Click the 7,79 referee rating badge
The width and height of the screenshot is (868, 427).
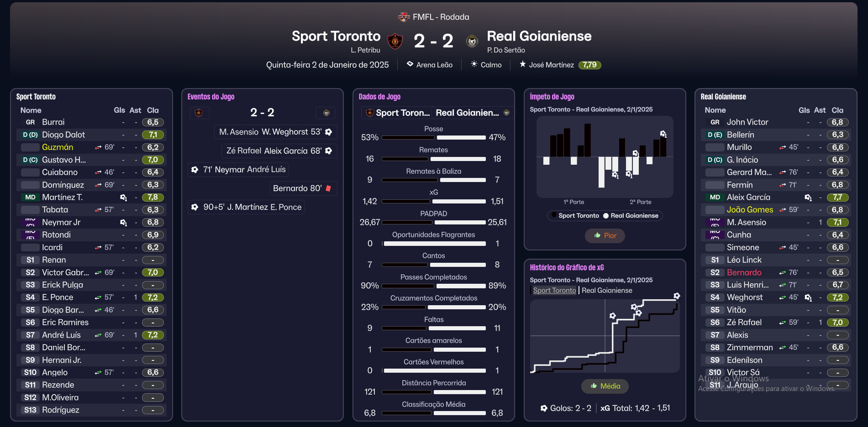tap(589, 65)
